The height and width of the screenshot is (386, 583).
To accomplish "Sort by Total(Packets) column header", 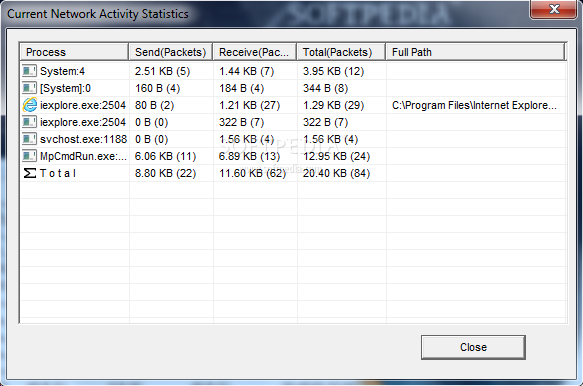I will [x=341, y=52].
